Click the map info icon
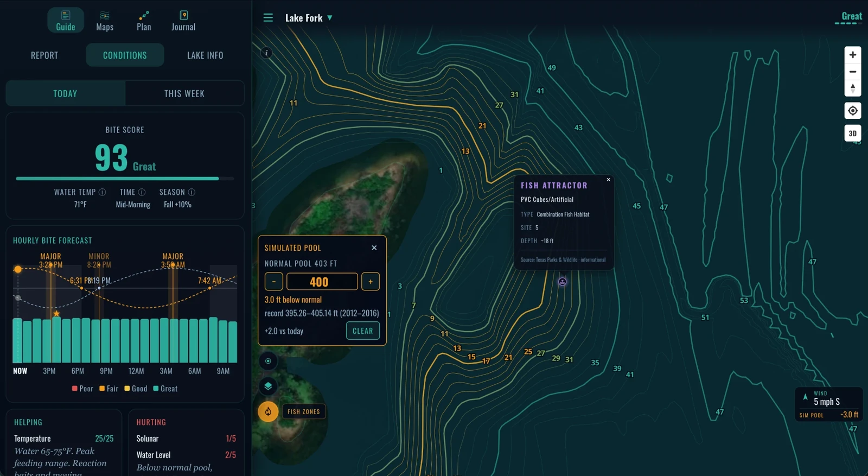The image size is (868, 476). tap(266, 53)
